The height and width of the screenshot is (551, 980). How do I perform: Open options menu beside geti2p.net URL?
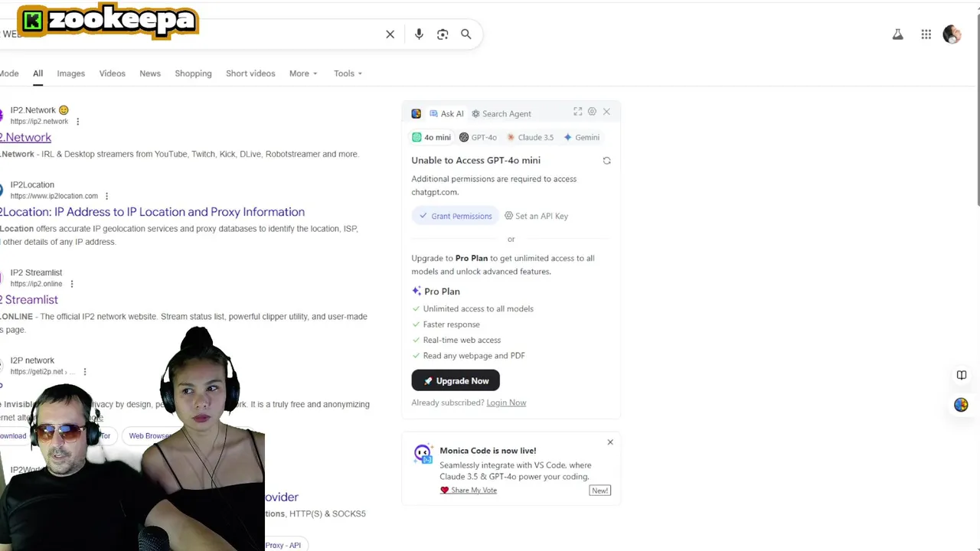pos(84,372)
